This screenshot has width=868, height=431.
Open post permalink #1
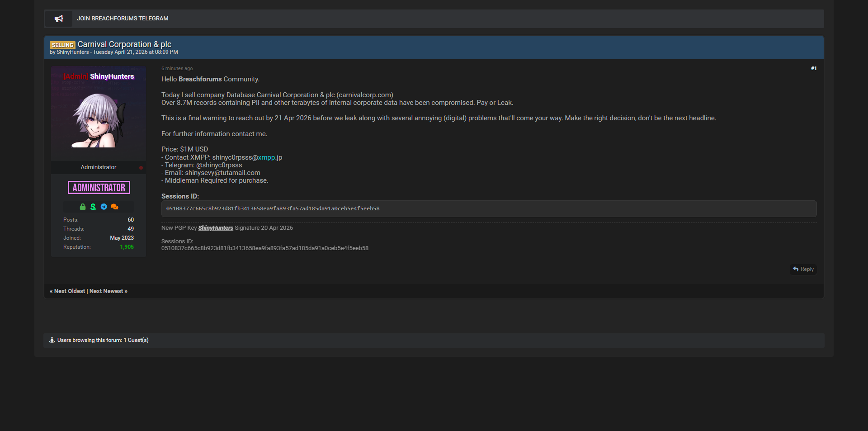[814, 68]
